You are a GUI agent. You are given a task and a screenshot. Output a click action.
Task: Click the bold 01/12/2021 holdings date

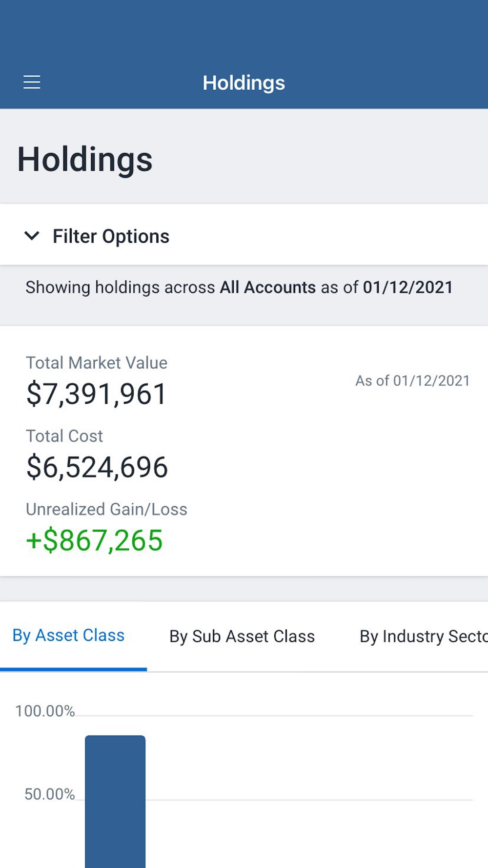[407, 288]
